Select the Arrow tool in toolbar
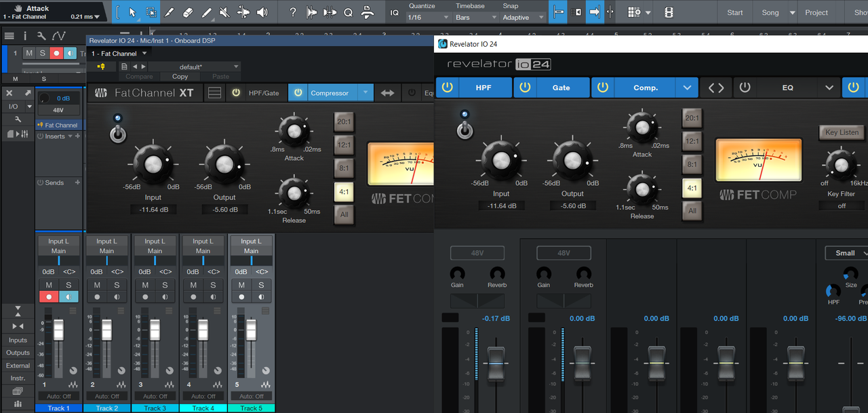 coord(132,12)
